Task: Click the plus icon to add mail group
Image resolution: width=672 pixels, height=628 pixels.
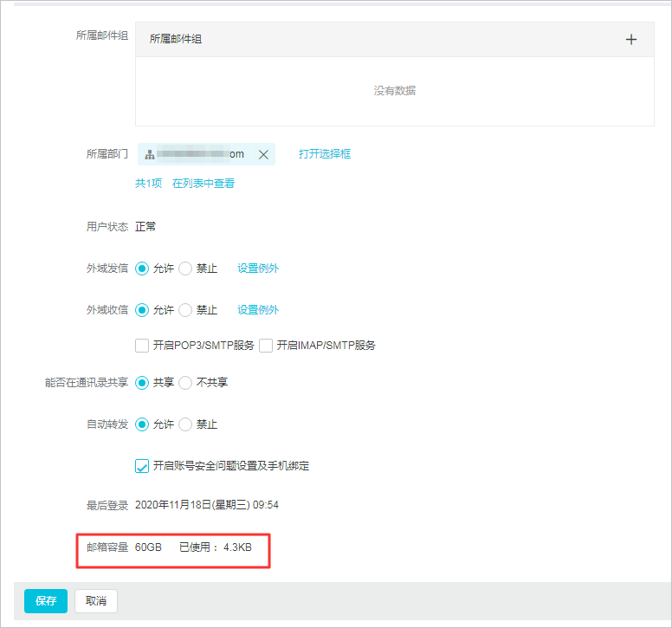Action: 631,39
